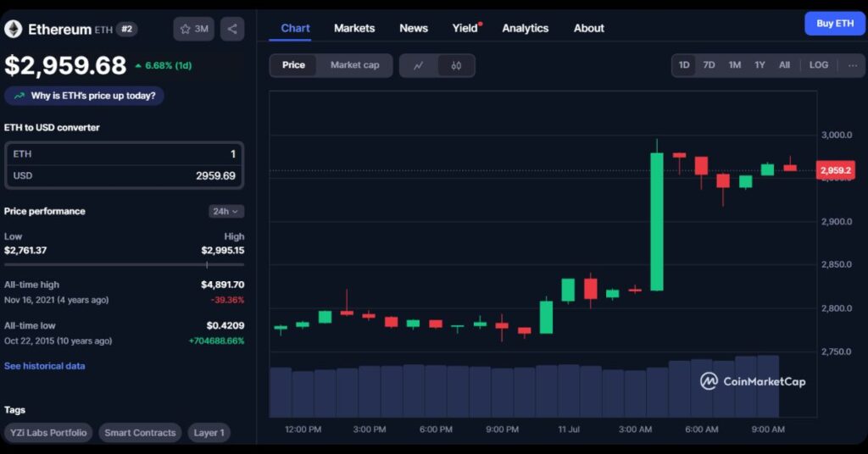This screenshot has height=454, width=868.
Task: Set chart range to 7D
Action: tap(709, 65)
